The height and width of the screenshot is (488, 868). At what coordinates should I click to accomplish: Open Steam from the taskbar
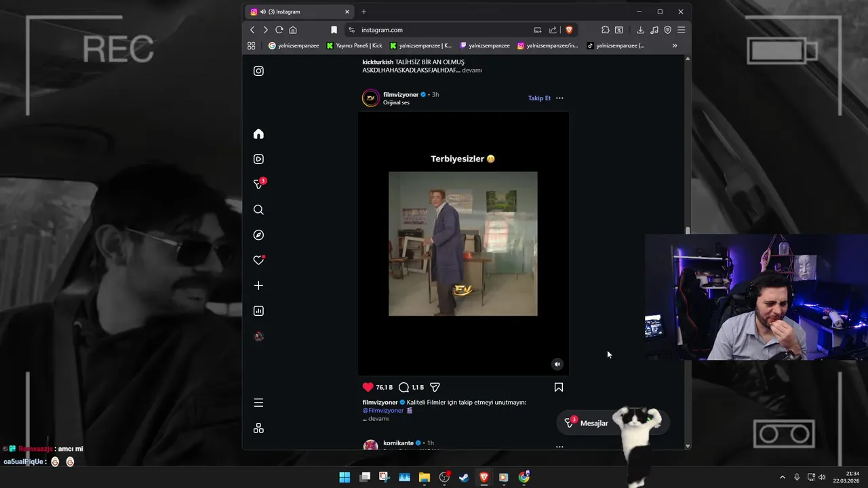pos(464,477)
